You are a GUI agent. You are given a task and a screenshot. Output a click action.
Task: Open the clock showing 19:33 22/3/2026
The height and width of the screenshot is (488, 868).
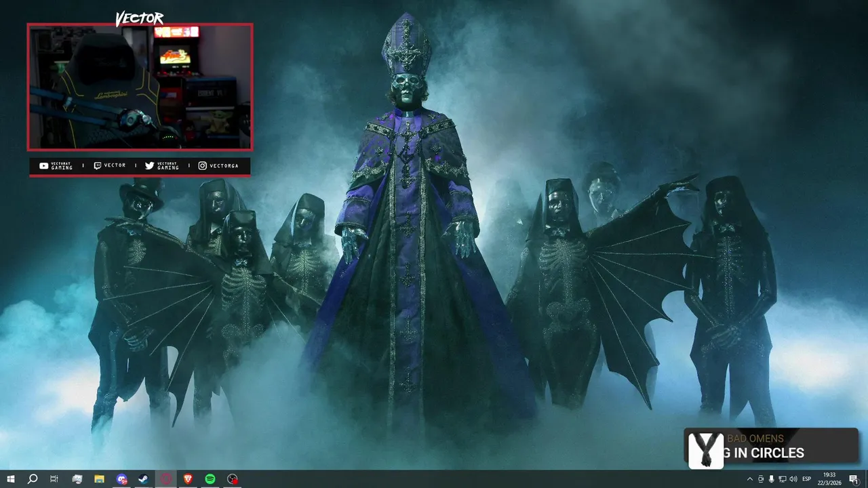pos(829,479)
